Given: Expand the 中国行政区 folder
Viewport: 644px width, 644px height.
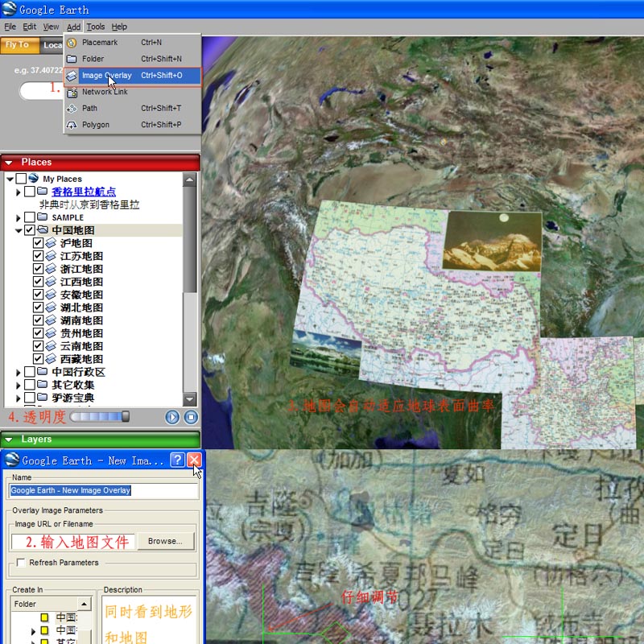Looking at the screenshot, I should pyautogui.click(x=18, y=373).
